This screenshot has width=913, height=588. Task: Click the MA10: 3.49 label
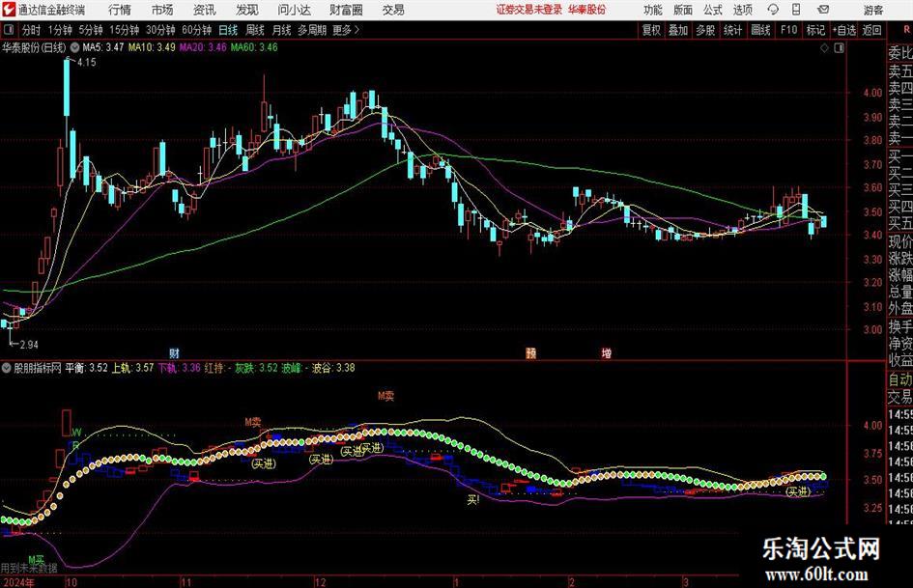coord(152,47)
